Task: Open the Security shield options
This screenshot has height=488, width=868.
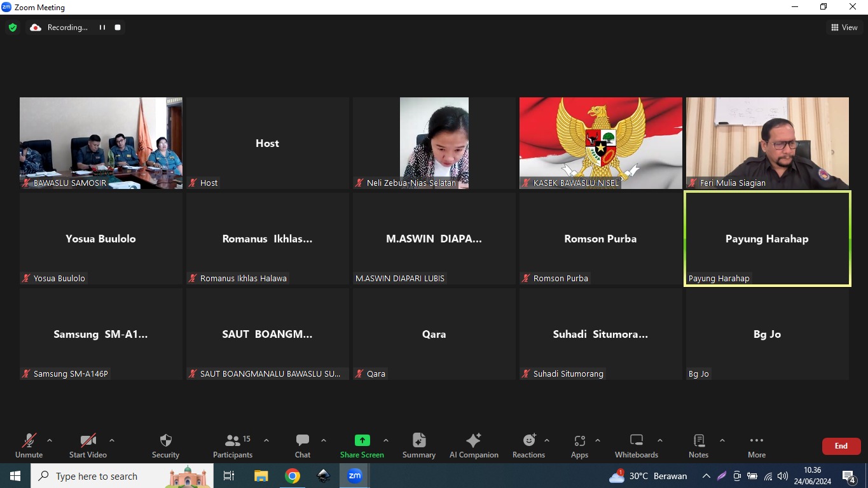Action: tap(165, 445)
